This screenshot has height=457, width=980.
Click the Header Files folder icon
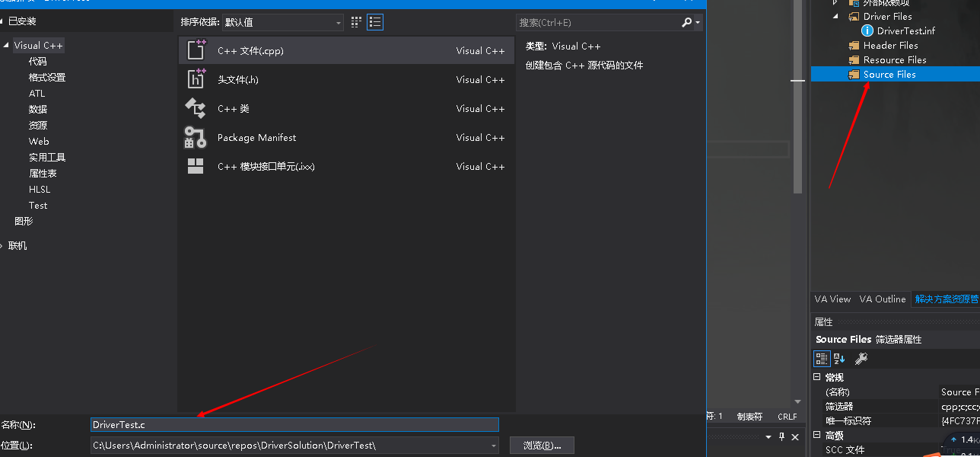854,45
